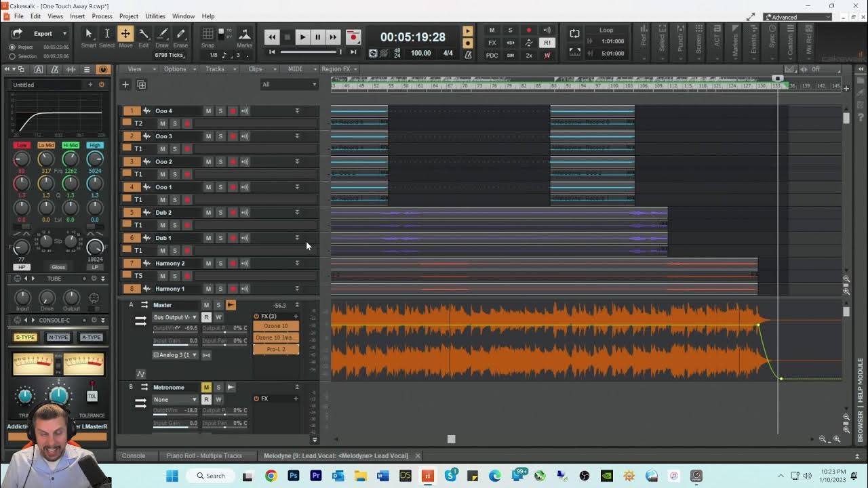The height and width of the screenshot is (488, 868).
Task: Mute the Ooo 4 track
Action: (208, 110)
